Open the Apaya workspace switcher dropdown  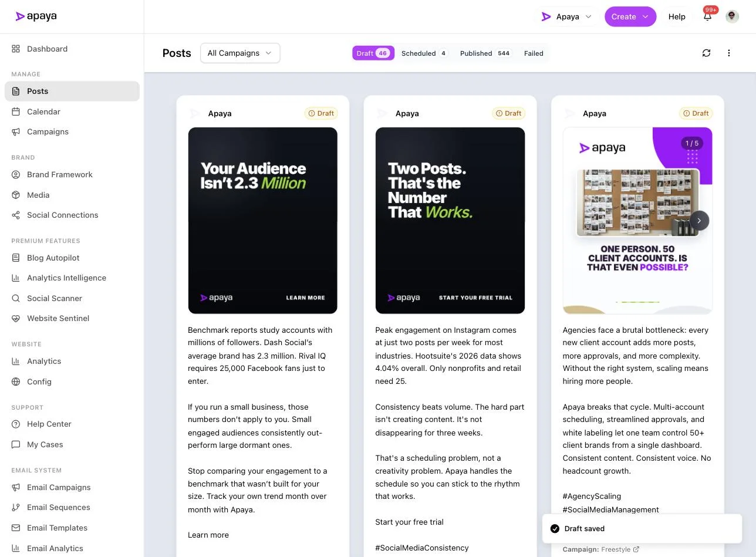coord(566,16)
